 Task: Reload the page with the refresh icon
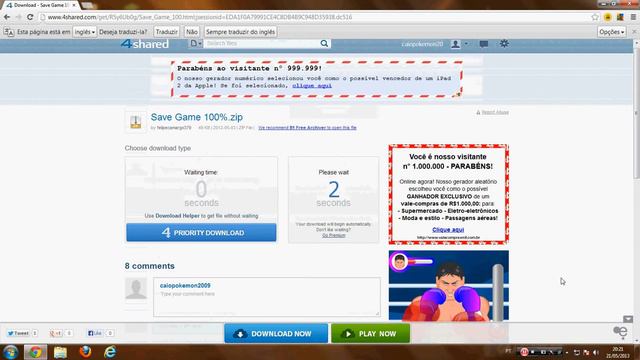(30, 17)
